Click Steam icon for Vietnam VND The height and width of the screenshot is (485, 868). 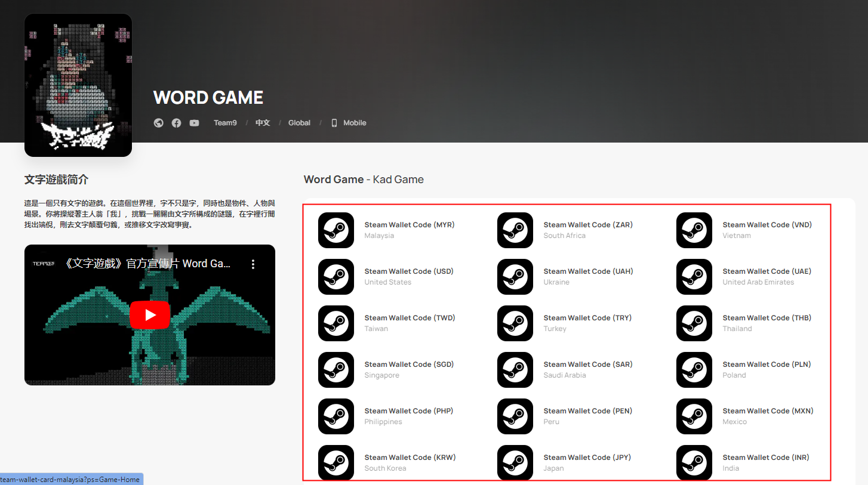point(694,230)
